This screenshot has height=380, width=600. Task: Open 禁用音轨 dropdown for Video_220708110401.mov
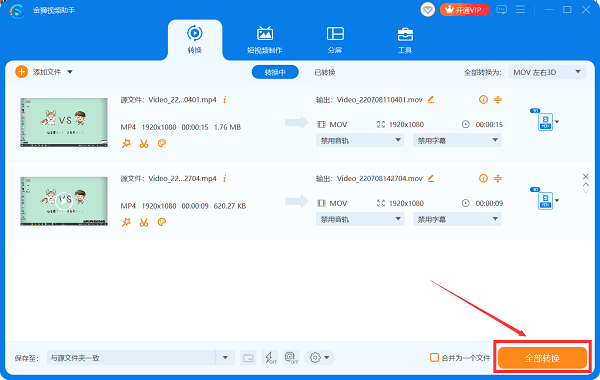point(360,140)
